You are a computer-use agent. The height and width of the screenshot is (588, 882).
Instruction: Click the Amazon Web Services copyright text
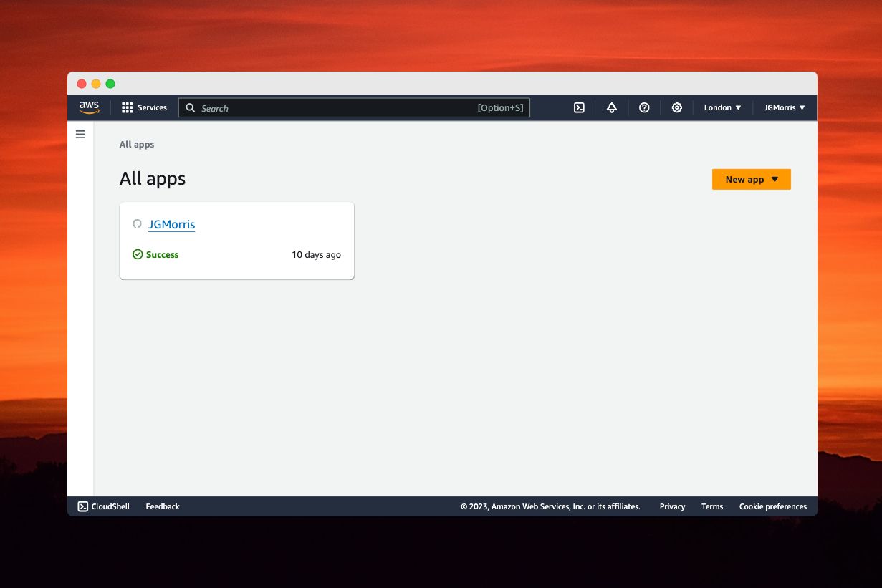[x=550, y=506]
